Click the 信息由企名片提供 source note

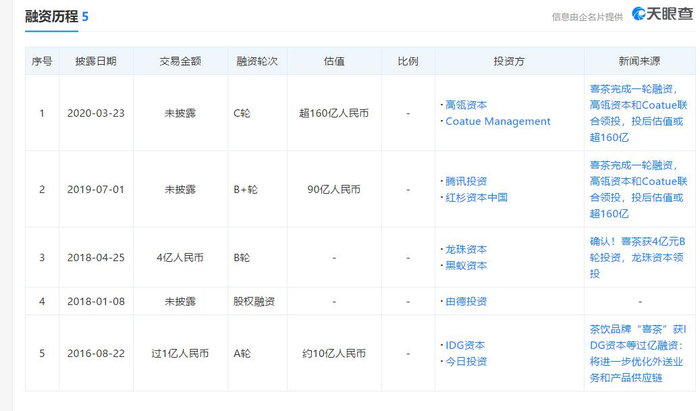click(x=587, y=17)
